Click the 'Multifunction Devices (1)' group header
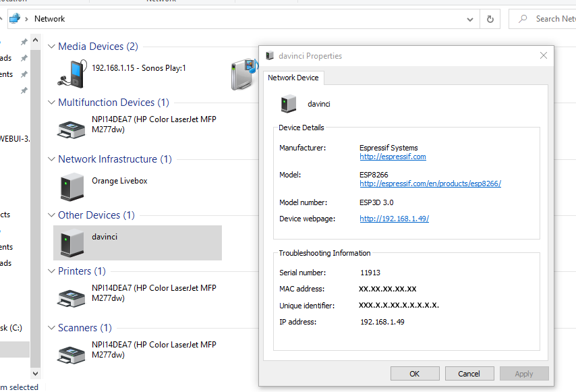576x392 pixels. (113, 103)
